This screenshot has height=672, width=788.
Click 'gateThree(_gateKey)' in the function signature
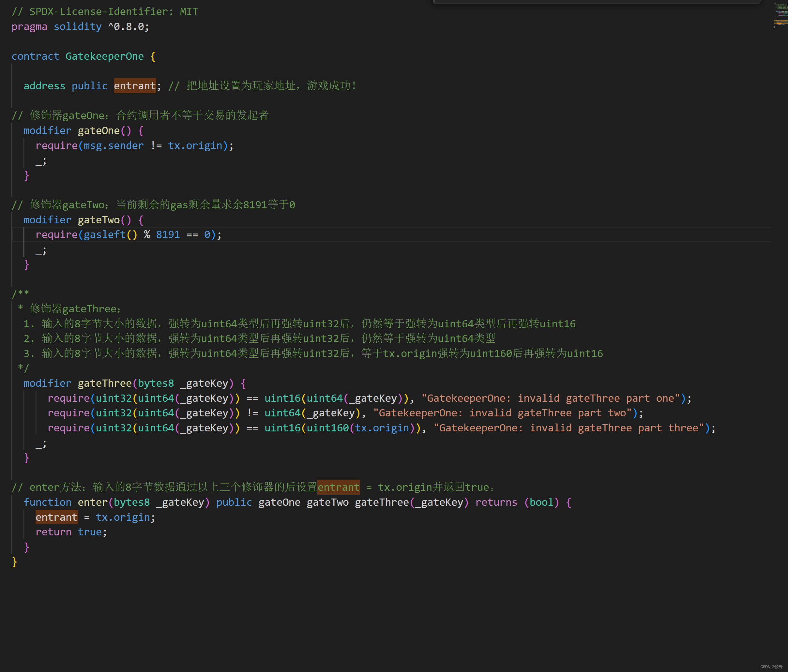[x=412, y=502]
